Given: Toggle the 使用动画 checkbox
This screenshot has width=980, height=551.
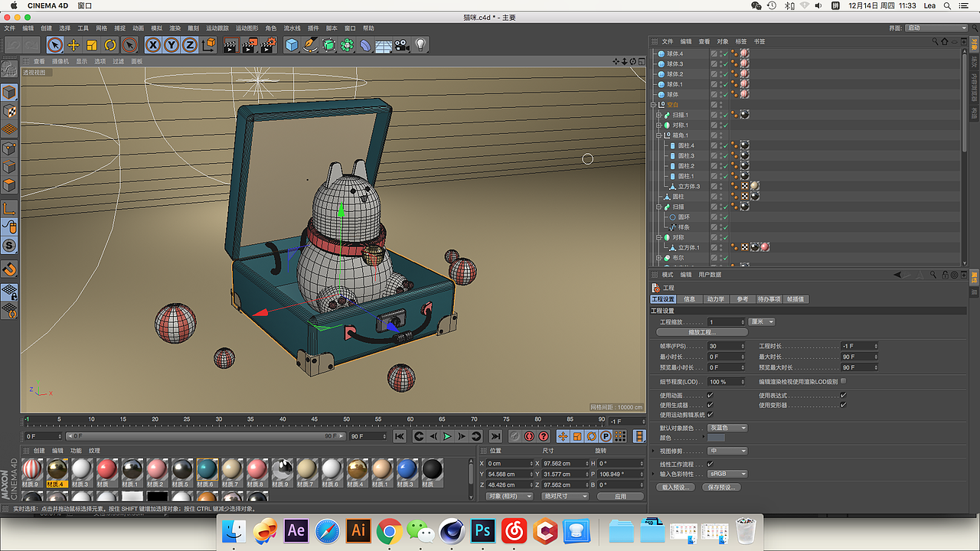Looking at the screenshot, I should click(710, 396).
